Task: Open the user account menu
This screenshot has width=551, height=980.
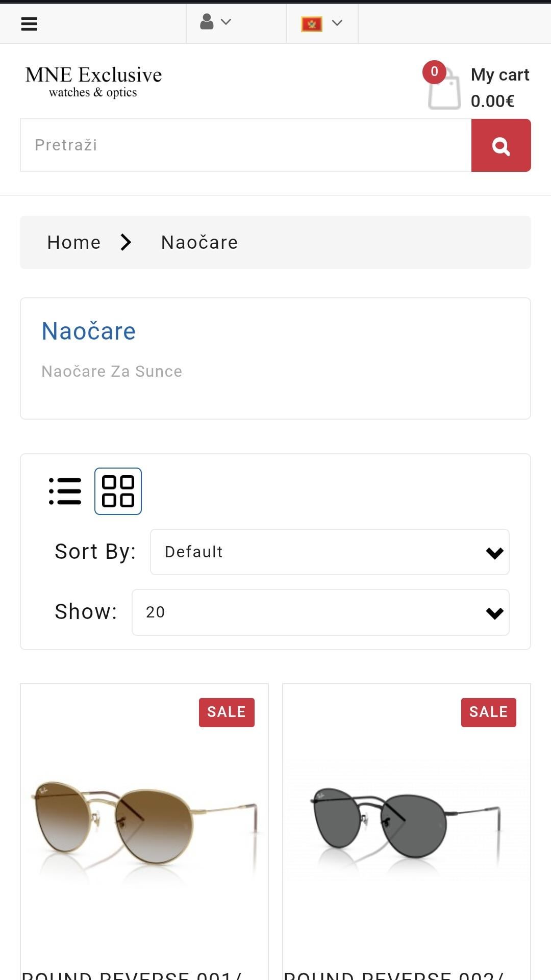Action: tap(207, 22)
